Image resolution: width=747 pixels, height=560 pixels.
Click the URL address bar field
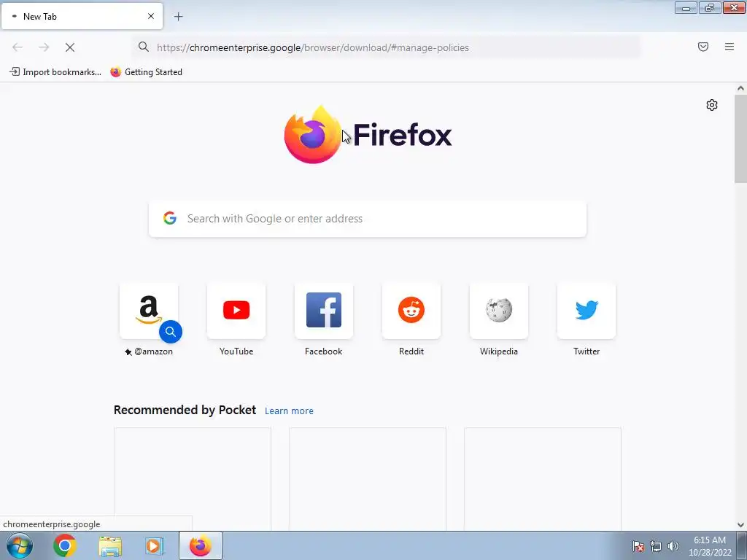[386, 47]
